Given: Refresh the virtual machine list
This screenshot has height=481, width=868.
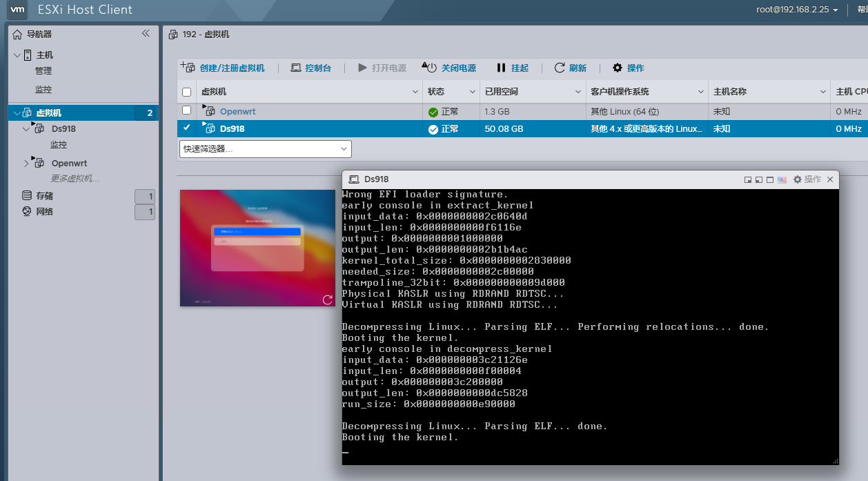Looking at the screenshot, I should point(571,68).
